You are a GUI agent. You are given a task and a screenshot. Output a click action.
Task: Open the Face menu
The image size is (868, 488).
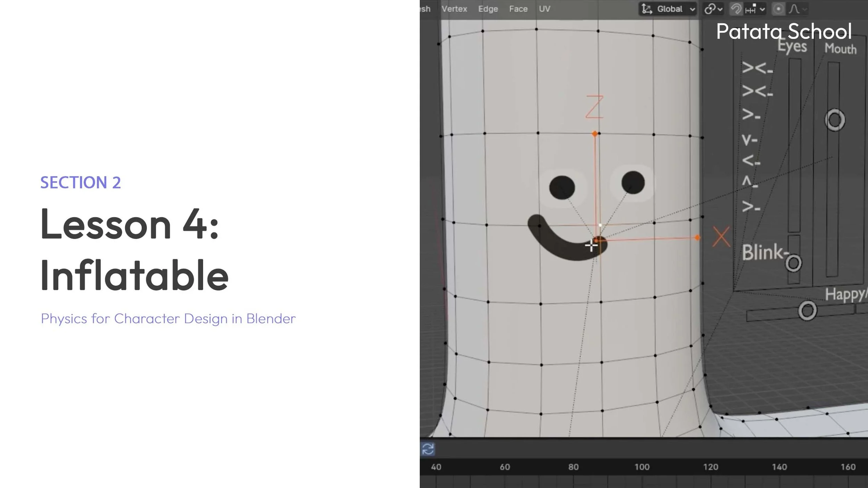point(518,9)
